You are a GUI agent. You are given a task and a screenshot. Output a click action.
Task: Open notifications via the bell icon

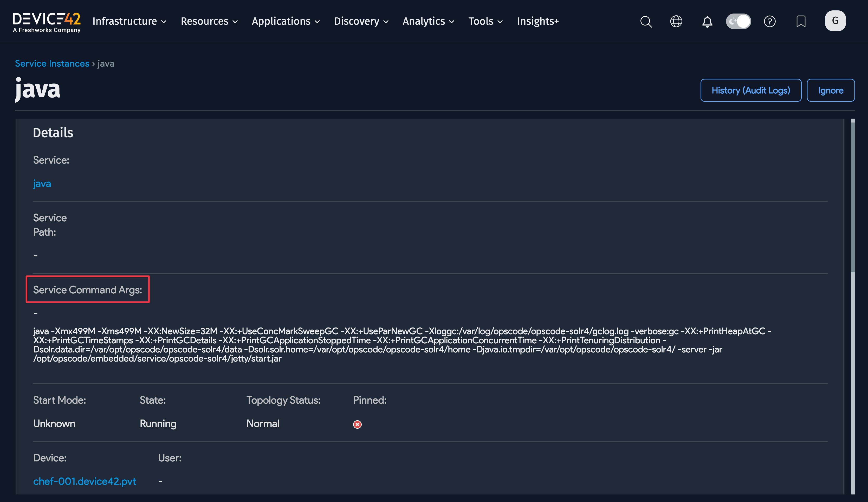pos(707,21)
